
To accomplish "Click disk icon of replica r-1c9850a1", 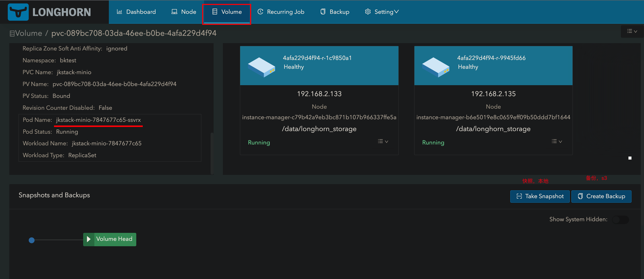I will [261, 67].
